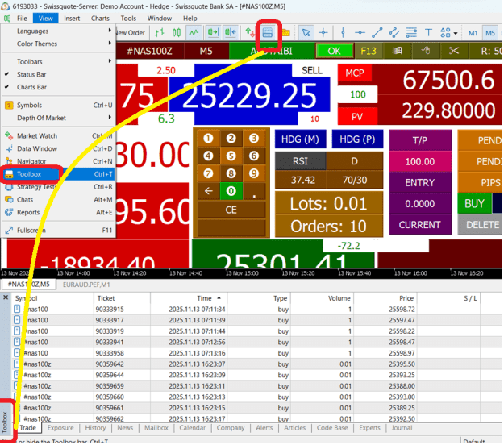Switch to M5 timeframe in toolbar

click(489, 33)
